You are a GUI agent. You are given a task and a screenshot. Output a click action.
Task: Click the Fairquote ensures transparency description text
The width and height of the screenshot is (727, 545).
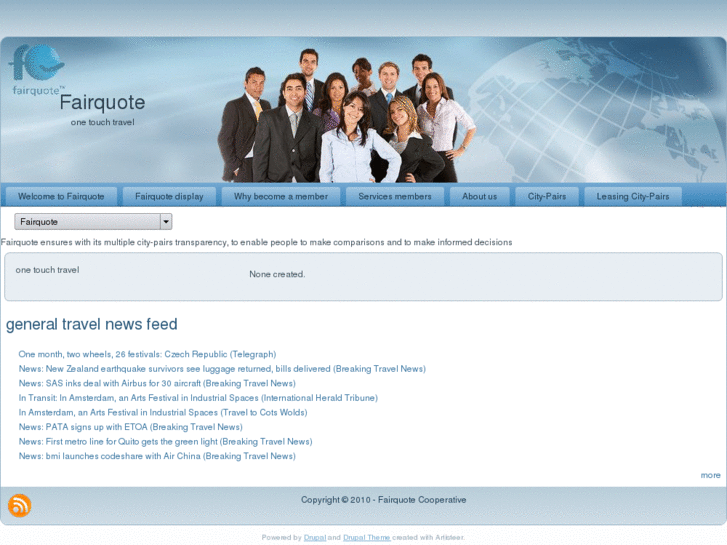pyautogui.click(x=256, y=242)
